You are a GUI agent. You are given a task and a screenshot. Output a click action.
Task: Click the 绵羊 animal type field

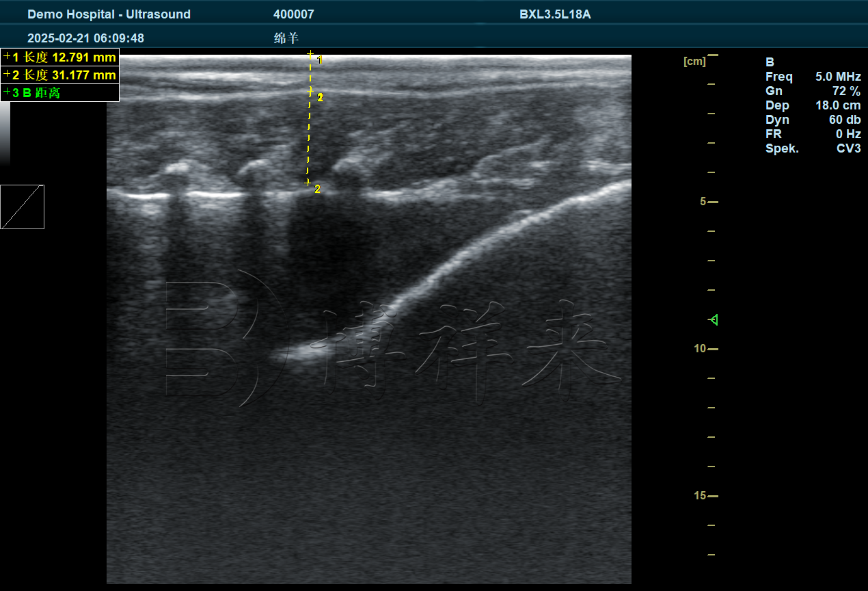286,38
